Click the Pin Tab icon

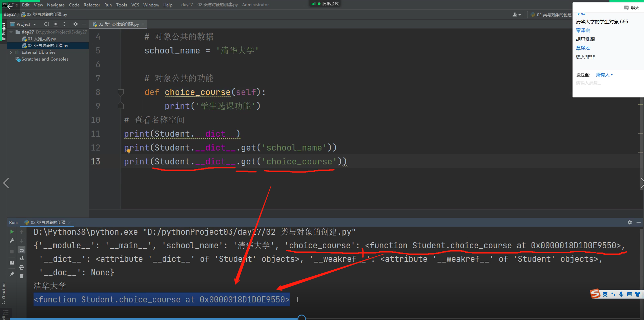pos(12,274)
